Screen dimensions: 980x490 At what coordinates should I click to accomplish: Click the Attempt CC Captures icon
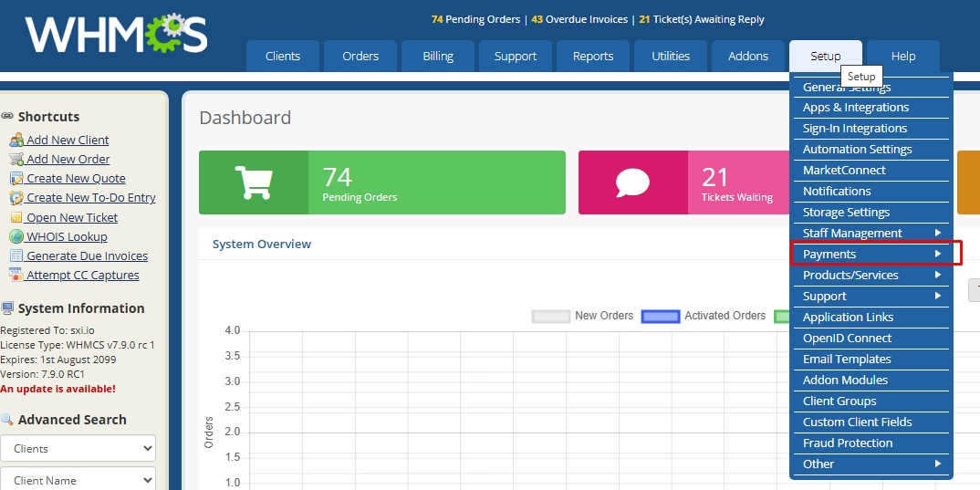point(16,275)
